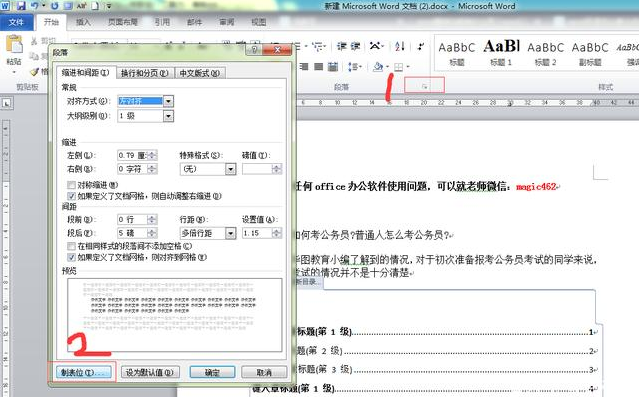
Task: Click the borders icon in ribbon
Action: tap(399, 67)
